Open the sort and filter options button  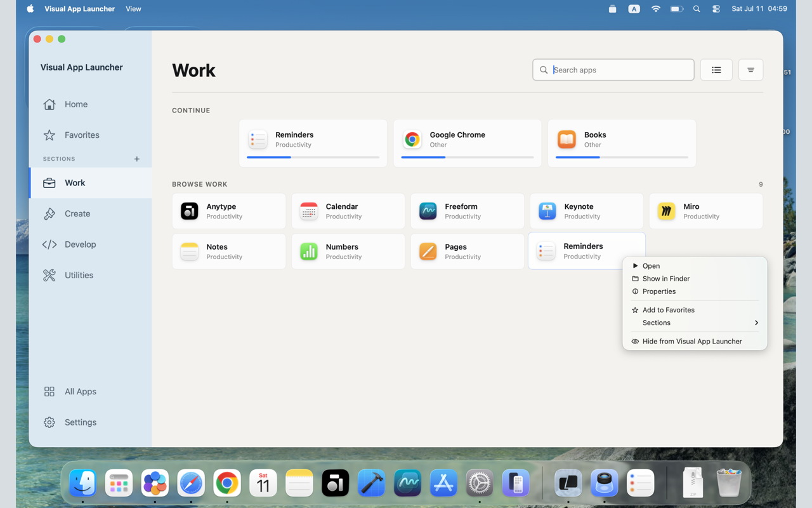click(x=750, y=70)
